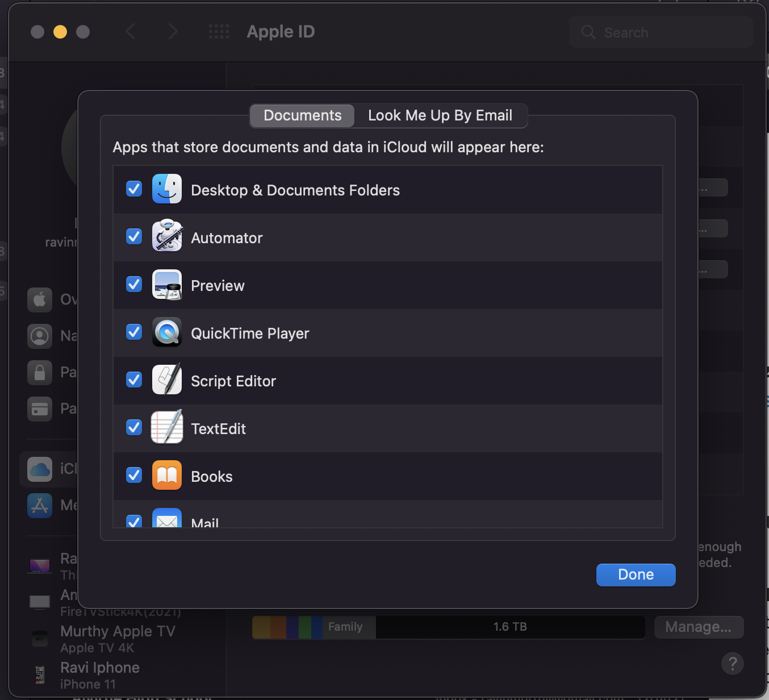Open the show-all grid icon in toolbar

tap(219, 32)
